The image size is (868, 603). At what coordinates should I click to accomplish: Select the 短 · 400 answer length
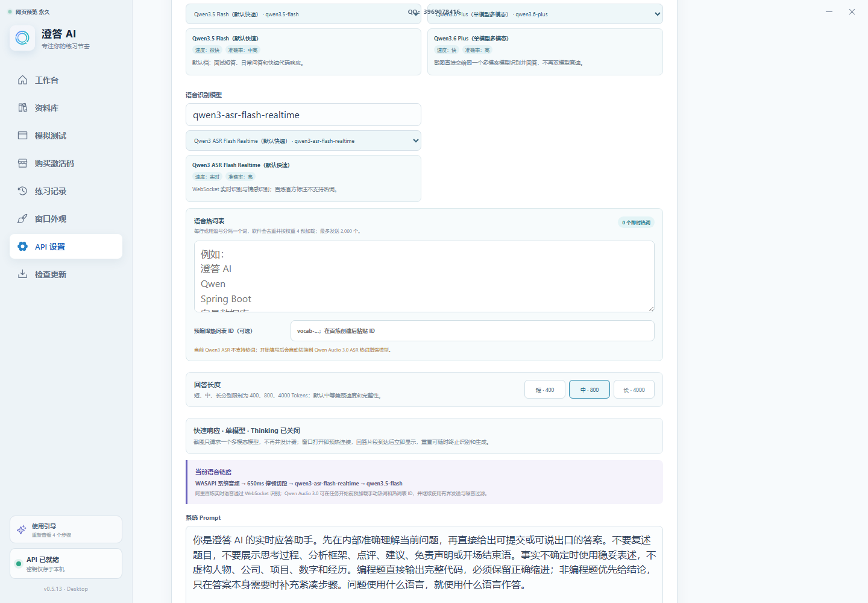(x=545, y=390)
